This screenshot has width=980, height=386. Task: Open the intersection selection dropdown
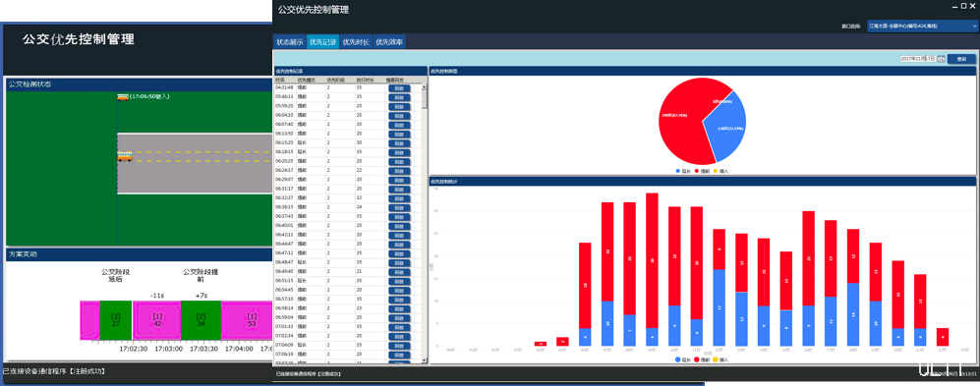(x=922, y=27)
